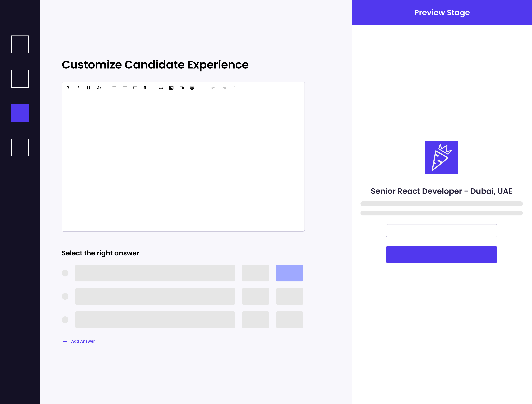Click the input field in the preview panel
The height and width of the screenshot is (404, 532).
441,231
